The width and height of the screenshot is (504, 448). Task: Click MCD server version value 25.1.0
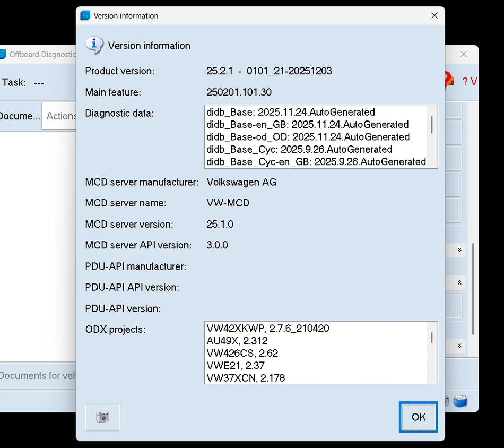[x=220, y=224]
